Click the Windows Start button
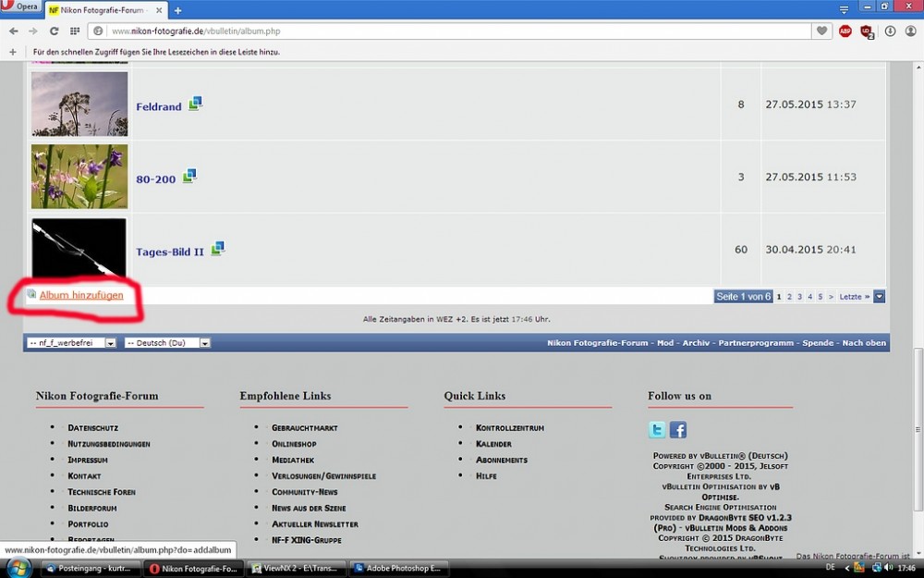Viewport: 924px width, 578px height. [x=18, y=569]
